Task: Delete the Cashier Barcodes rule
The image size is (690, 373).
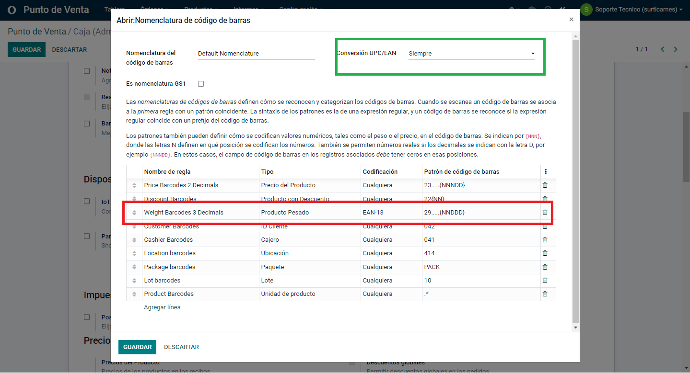Action: (545, 240)
